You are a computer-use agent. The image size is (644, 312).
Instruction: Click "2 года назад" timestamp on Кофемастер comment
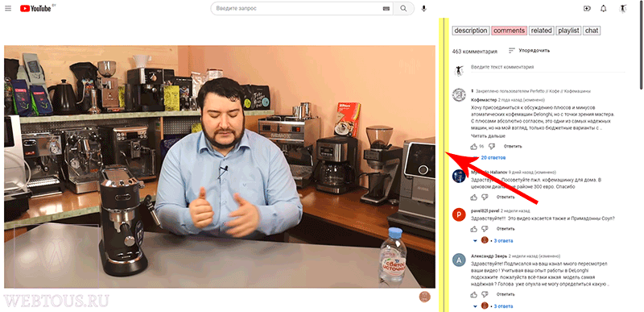tap(510, 99)
